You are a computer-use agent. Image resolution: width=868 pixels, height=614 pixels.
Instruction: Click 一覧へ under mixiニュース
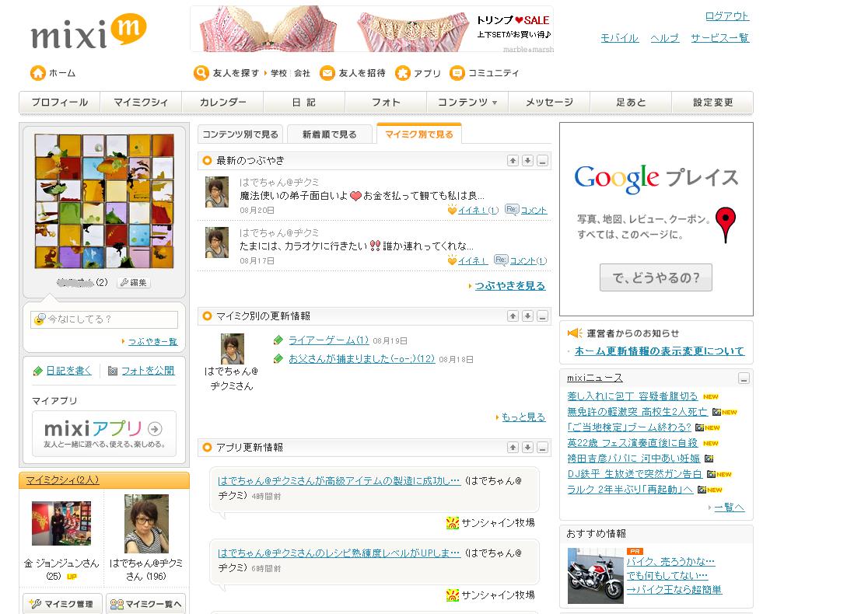pyautogui.click(x=729, y=508)
